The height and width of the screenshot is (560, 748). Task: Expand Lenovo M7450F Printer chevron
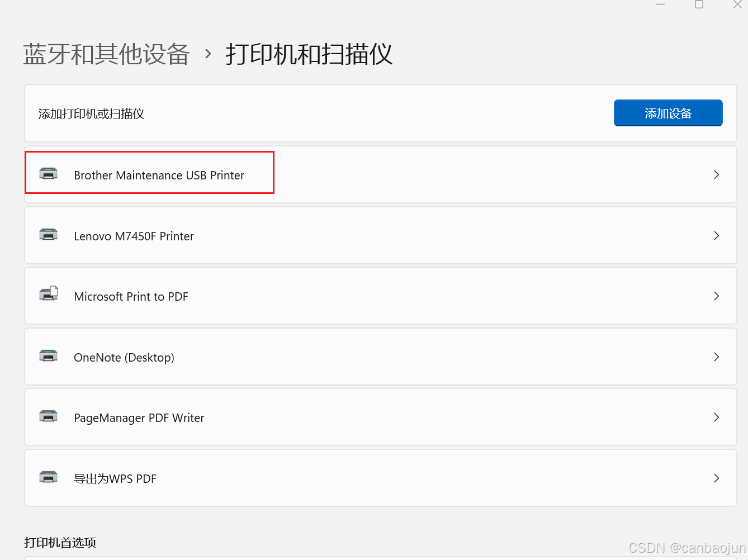[716, 236]
